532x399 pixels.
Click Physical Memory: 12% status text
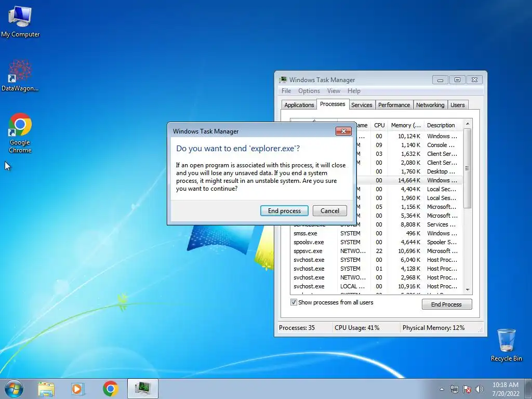click(434, 328)
